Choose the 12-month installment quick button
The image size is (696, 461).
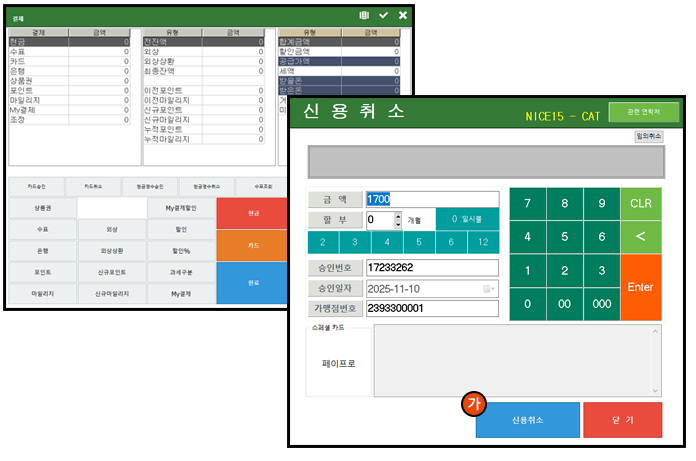point(483,242)
